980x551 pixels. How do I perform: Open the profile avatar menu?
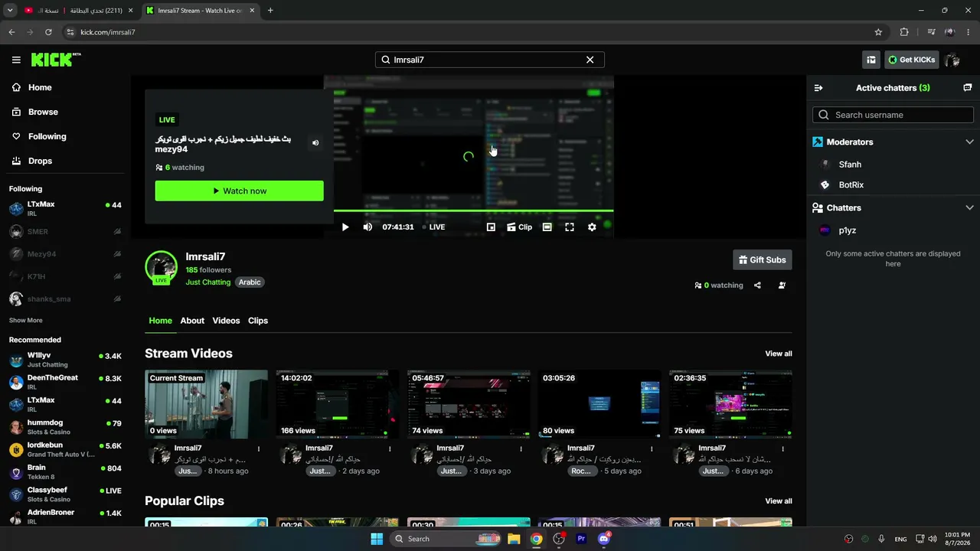952,60
